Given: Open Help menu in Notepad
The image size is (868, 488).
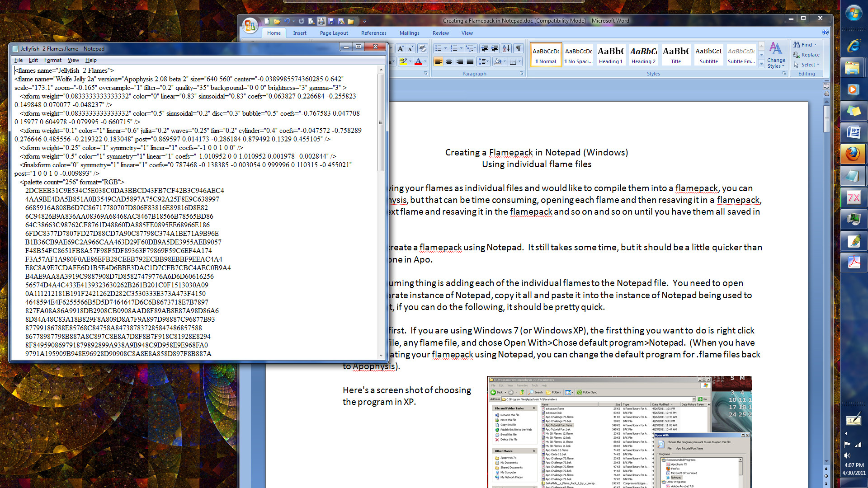Looking at the screenshot, I should (x=91, y=60).
